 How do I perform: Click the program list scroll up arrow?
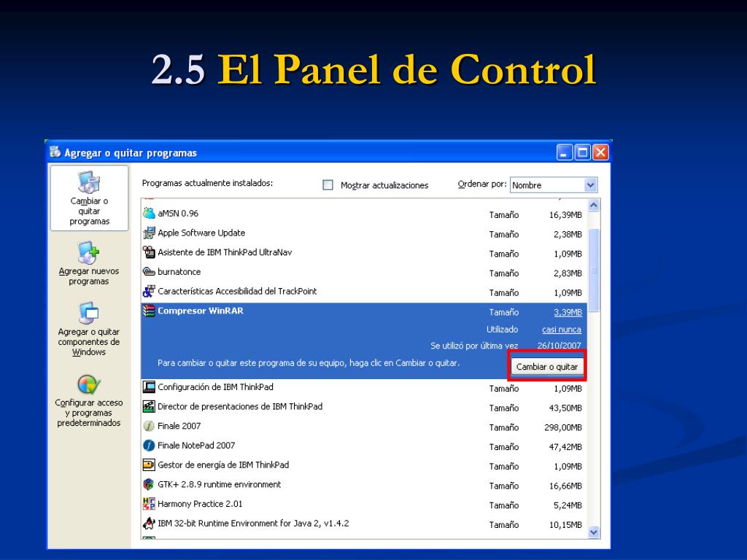(594, 205)
